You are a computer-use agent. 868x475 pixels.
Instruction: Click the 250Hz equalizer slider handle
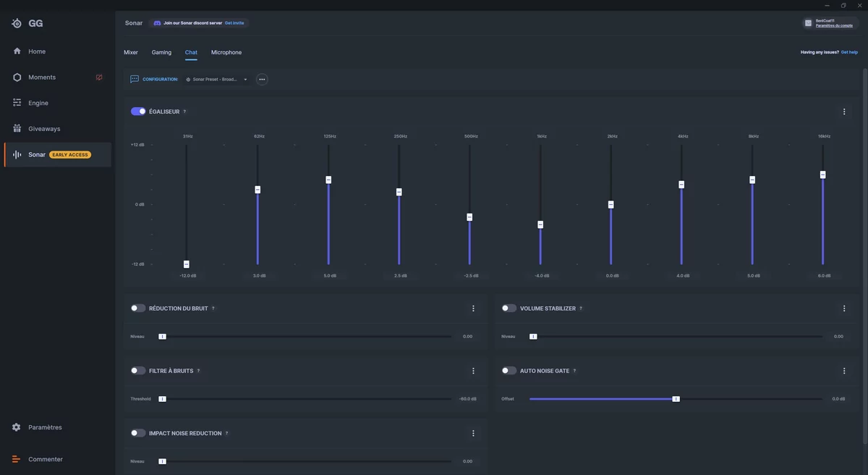pos(399,192)
